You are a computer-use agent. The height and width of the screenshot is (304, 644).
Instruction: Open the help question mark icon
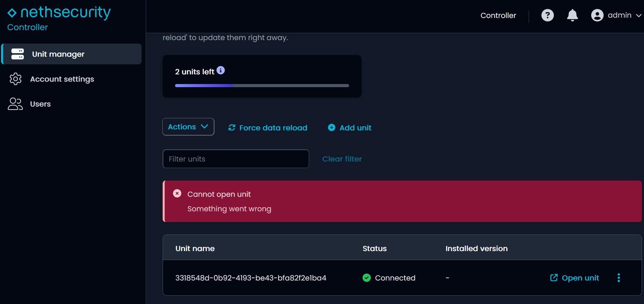(x=547, y=15)
